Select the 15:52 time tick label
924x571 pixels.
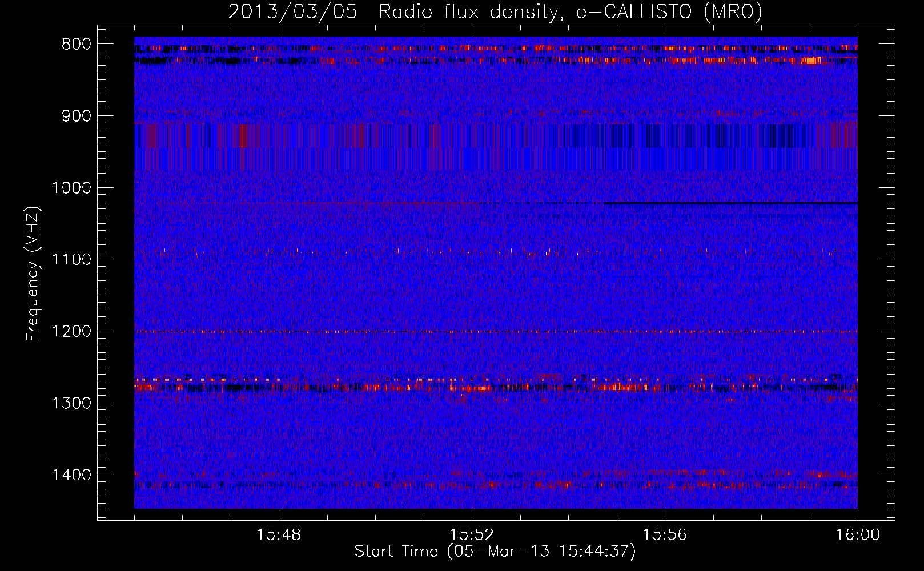(472, 535)
